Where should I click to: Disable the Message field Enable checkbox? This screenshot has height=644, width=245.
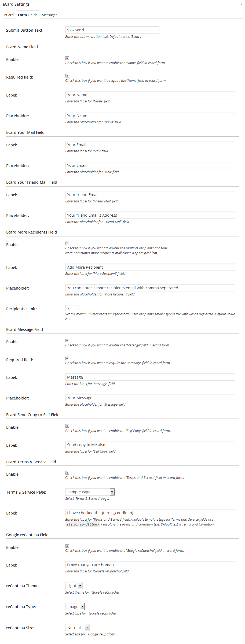[67, 340]
